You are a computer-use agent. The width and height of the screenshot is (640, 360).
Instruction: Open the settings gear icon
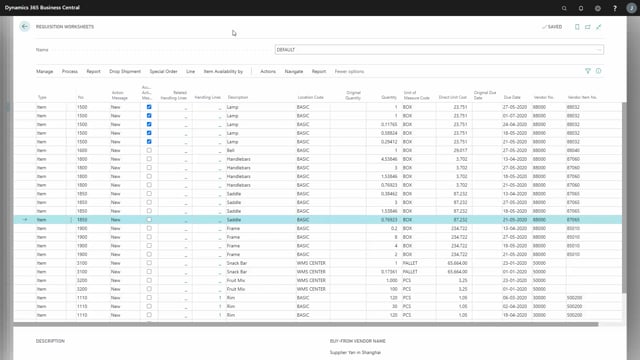pyautogui.click(x=598, y=8)
